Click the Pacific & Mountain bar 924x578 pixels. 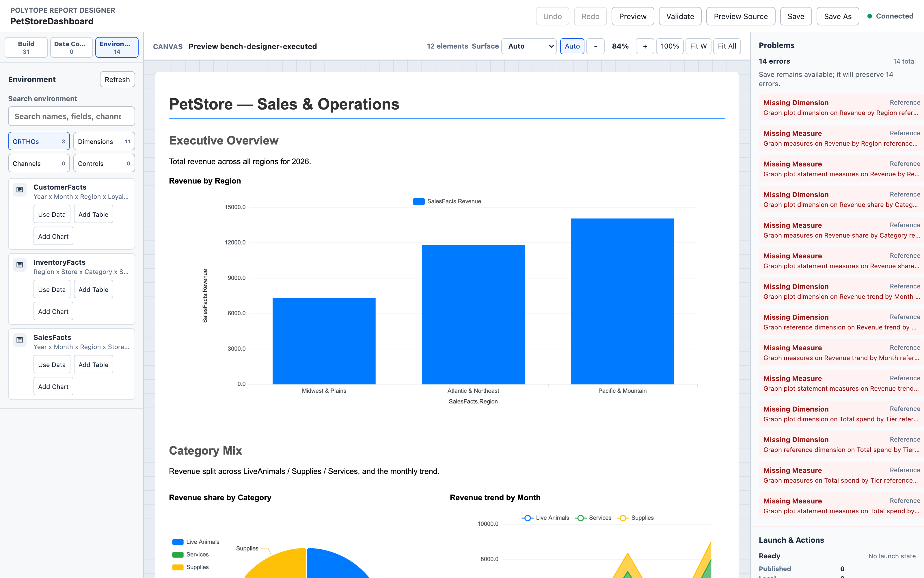coord(622,301)
